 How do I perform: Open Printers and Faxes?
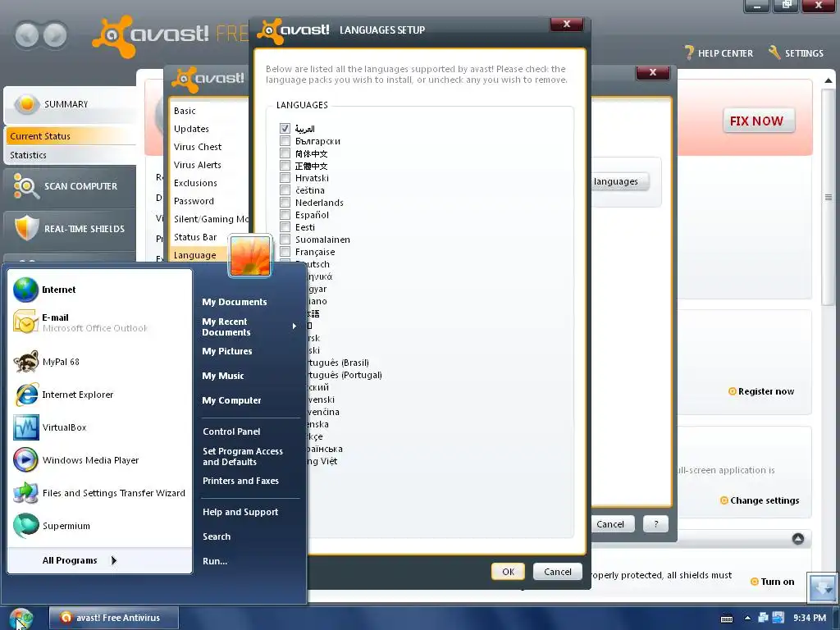click(x=240, y=481)
